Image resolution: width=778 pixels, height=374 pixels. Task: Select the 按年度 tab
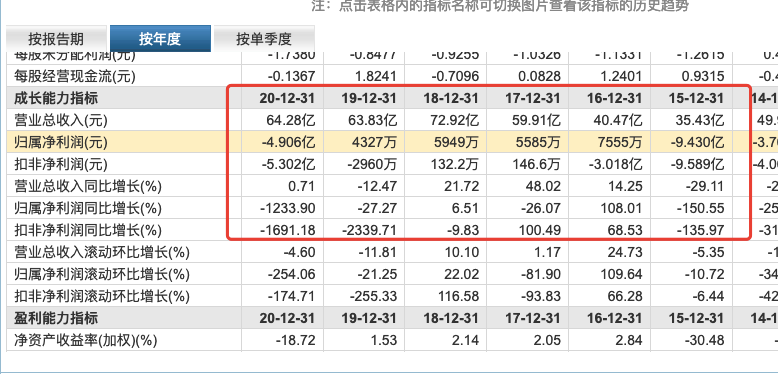point(160,38)
